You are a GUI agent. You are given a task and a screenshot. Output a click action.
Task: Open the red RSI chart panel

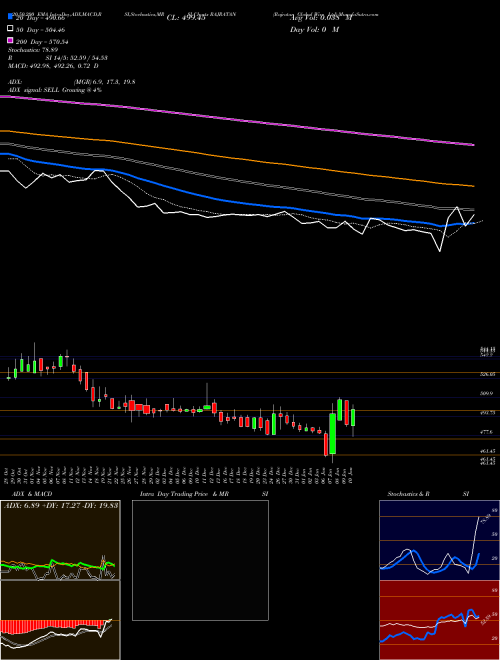pos(439,620)
